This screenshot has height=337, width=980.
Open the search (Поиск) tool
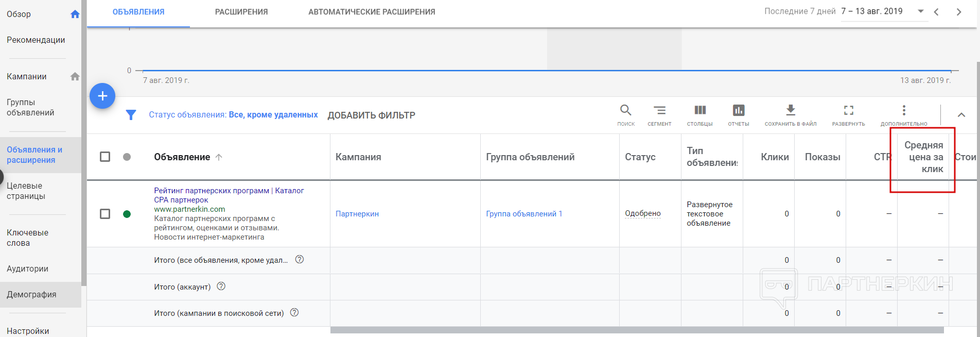click(626, 111)
